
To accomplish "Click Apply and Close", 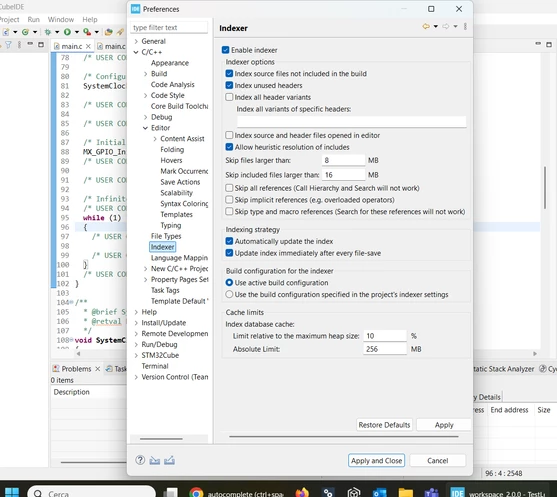I will [x=376, y=460].
